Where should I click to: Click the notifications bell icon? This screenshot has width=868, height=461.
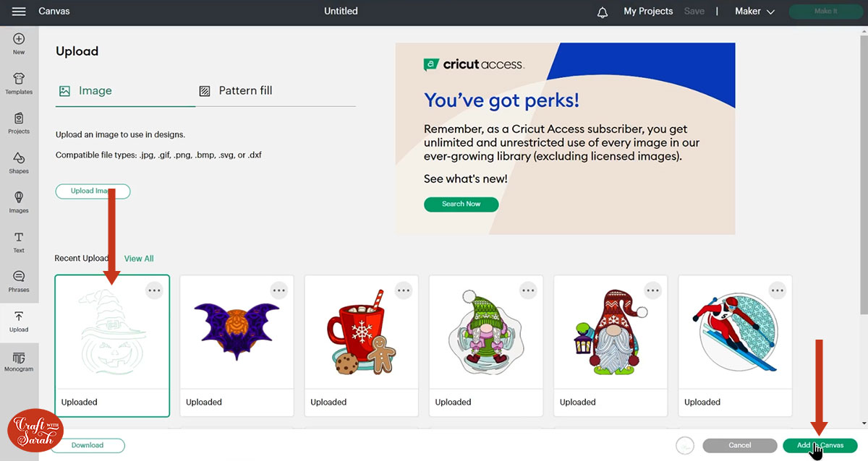click(603, 12)
